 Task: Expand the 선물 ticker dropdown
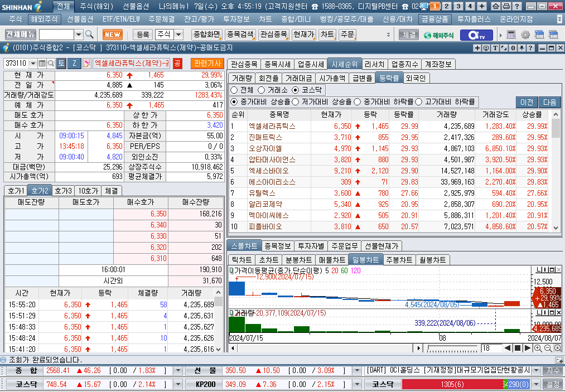coord(357,371)
